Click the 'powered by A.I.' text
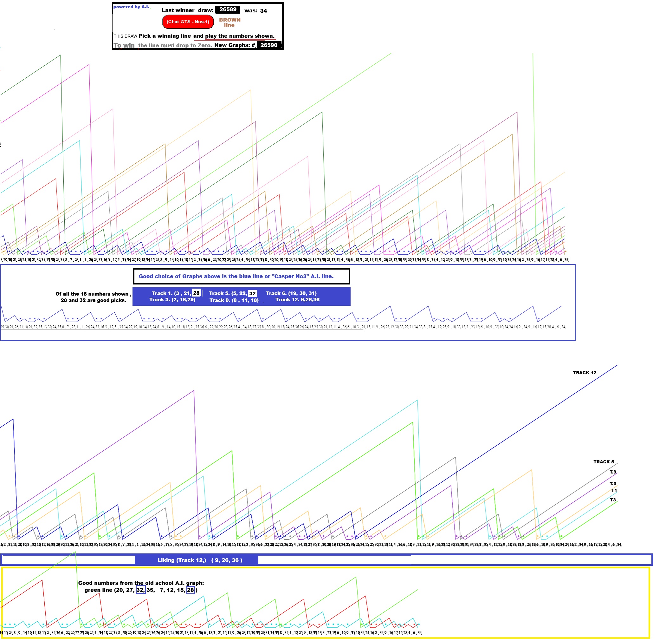 131,7
